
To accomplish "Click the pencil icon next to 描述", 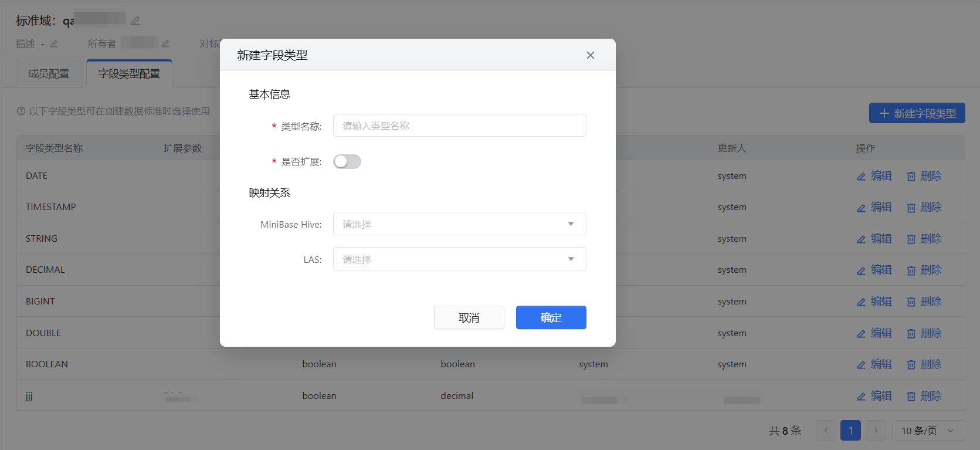I will 54,44.
